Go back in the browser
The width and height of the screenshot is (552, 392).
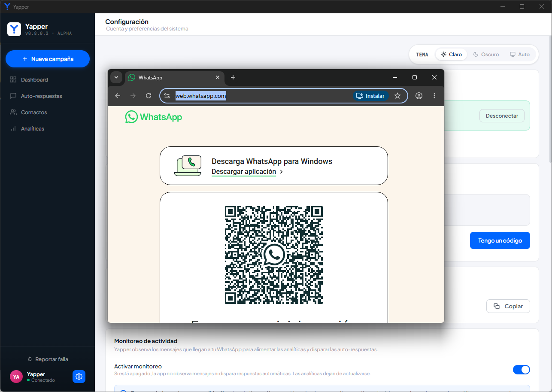click(118, 96)
